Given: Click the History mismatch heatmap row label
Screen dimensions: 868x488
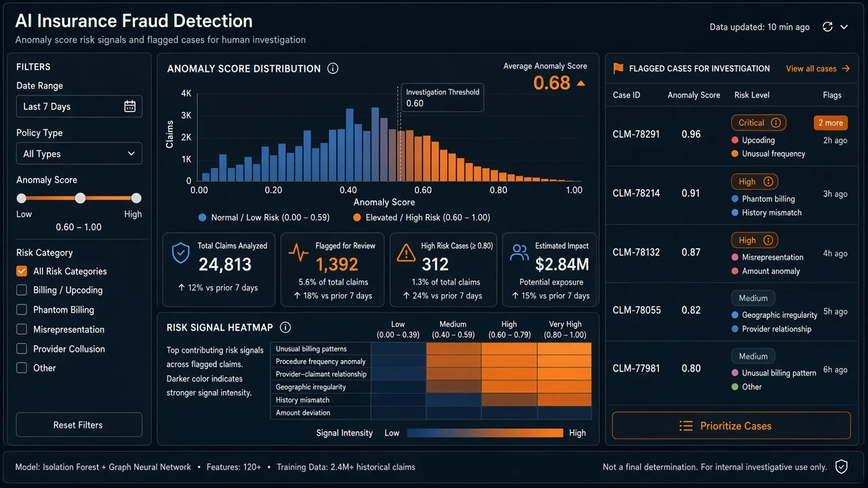Looking at the screenshot, I should pos(302,400).
